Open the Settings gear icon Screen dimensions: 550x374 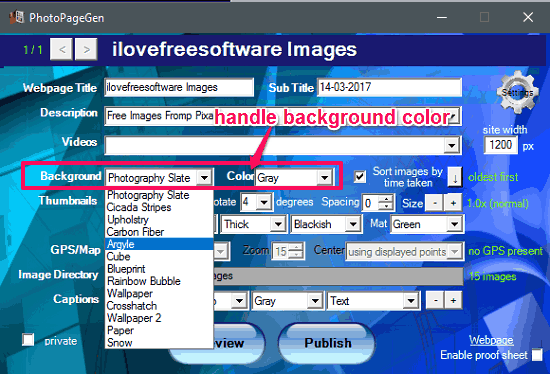click(x=517, y=92)
